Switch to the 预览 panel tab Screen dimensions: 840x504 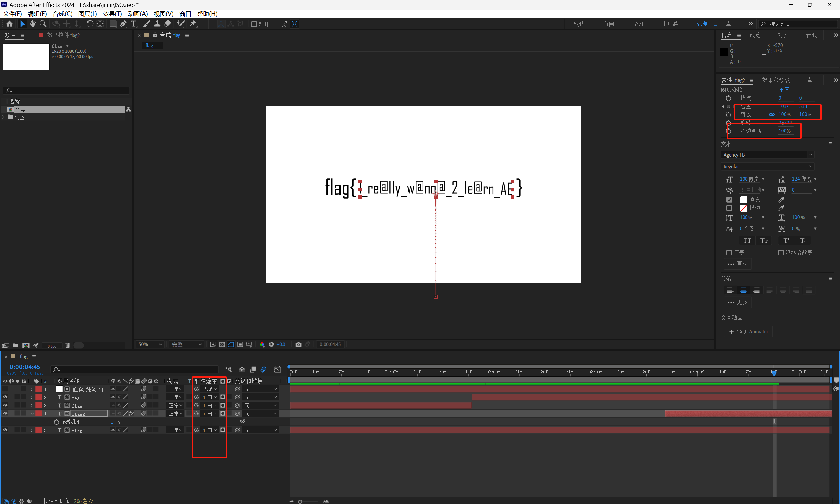755,35
